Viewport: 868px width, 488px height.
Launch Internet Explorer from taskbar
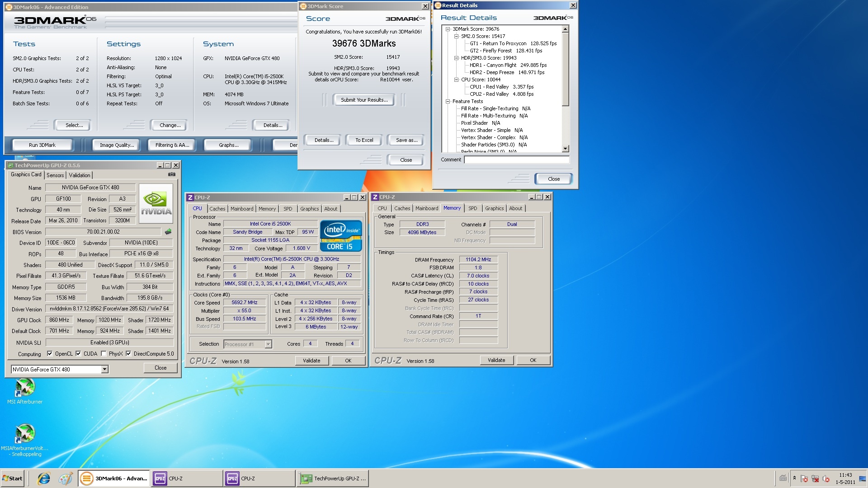coord(44,479)
